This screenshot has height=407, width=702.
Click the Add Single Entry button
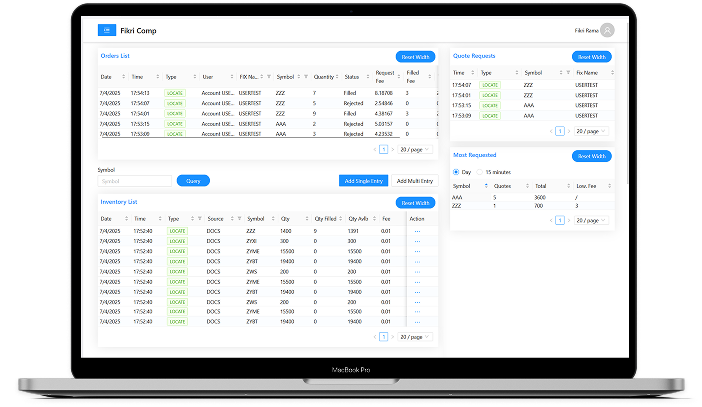(x=363, y=181)
